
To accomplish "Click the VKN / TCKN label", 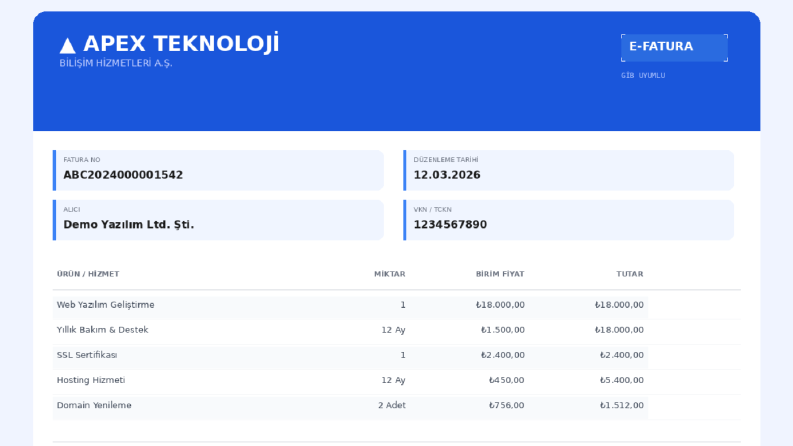I will coord(432,209).
